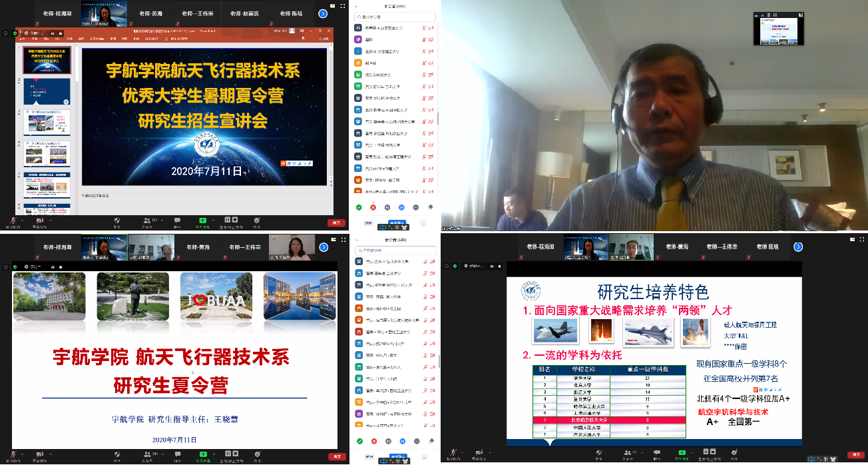Click red no reaction in 参会者 (185) panel
868x465 pixels.
[373, 441]
